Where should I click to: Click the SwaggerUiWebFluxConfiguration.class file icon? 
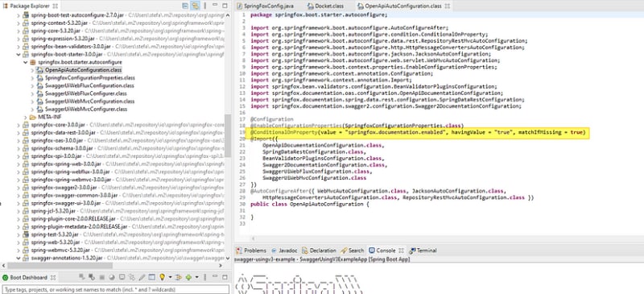[x=40, y=85]
